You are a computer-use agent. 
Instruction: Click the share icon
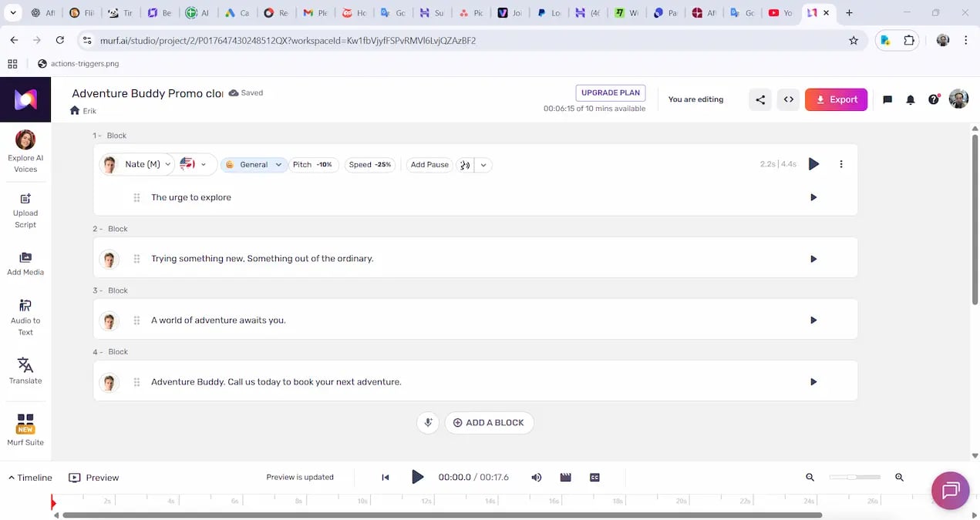coord(760,99)
